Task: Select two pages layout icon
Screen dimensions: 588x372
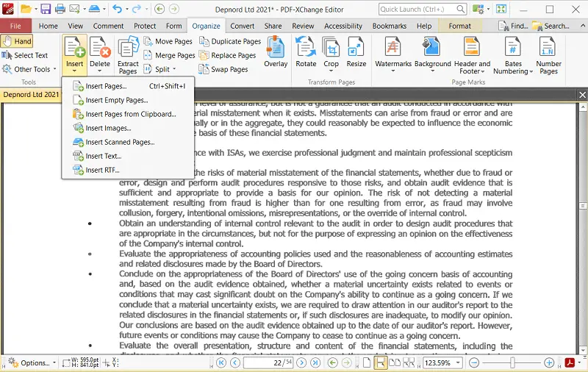Action: point(395,362)
